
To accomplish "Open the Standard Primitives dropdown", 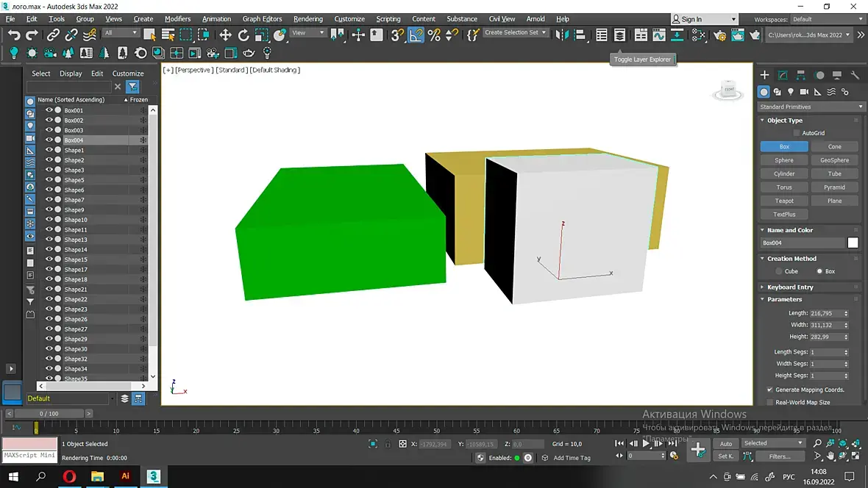I will [x=811, y=107].
